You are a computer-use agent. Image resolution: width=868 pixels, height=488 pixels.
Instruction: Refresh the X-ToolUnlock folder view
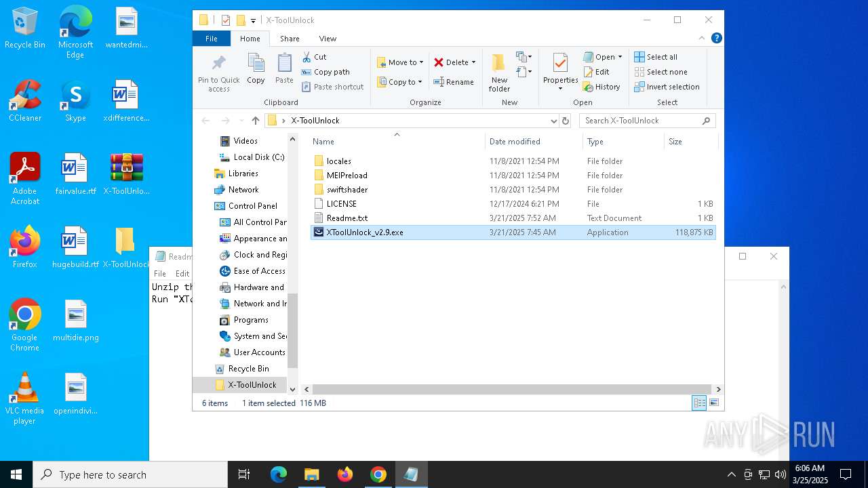(x=566, y=121)
